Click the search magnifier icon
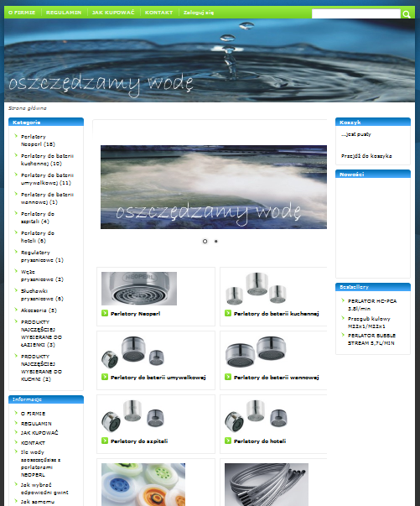 click(x=407, y=14)
